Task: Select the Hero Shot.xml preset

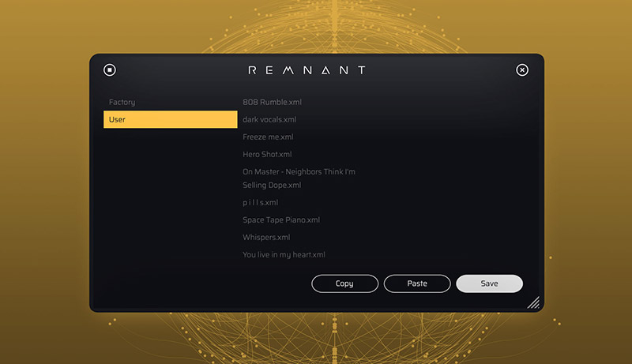Action: [267, 154]
